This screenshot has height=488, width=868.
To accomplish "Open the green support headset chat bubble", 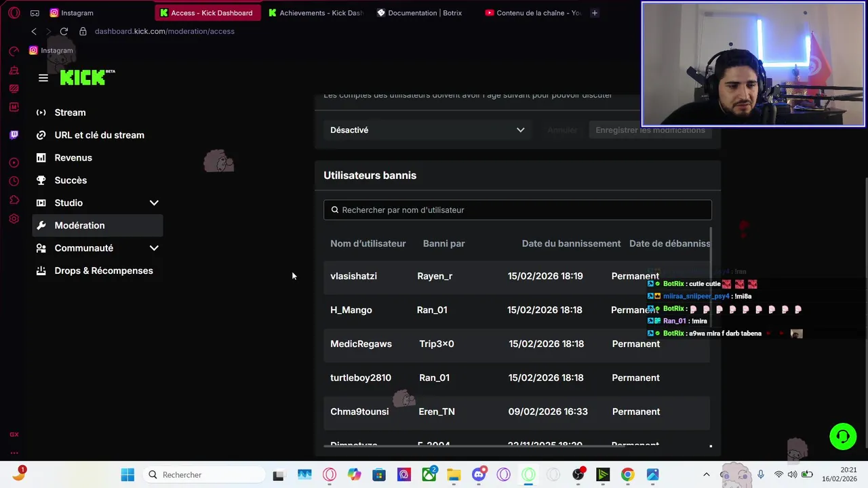I will pyautogui.click(x=843, y=436).
